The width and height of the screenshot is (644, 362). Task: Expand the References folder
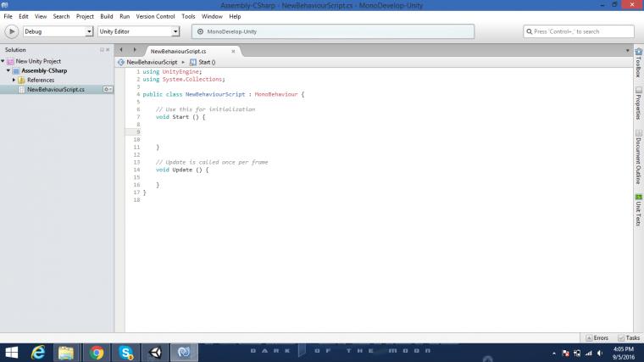click(14, 81)
